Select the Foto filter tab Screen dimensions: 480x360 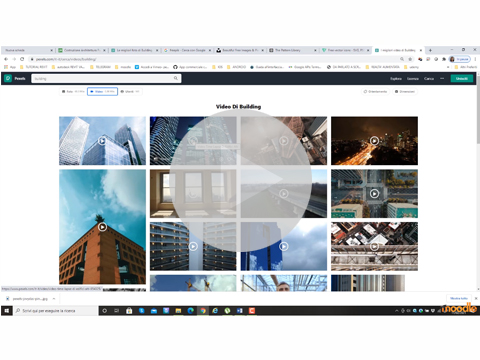pos(73,91)
